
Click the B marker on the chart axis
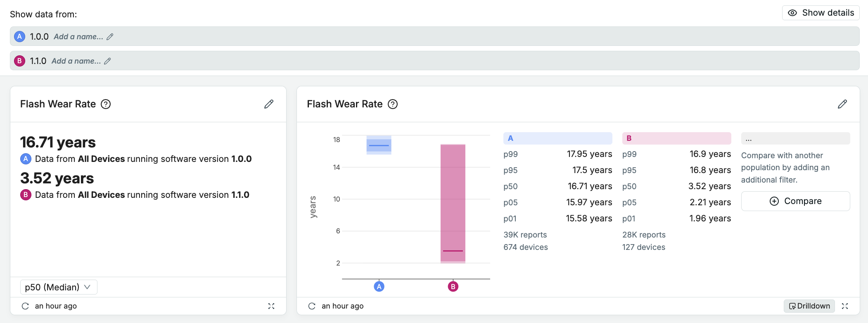[x=453, y=286]
